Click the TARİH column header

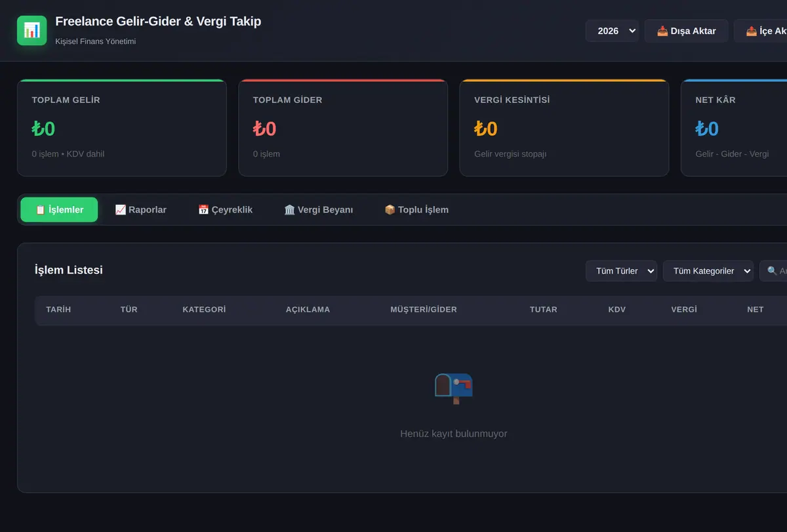coord(58,310)
